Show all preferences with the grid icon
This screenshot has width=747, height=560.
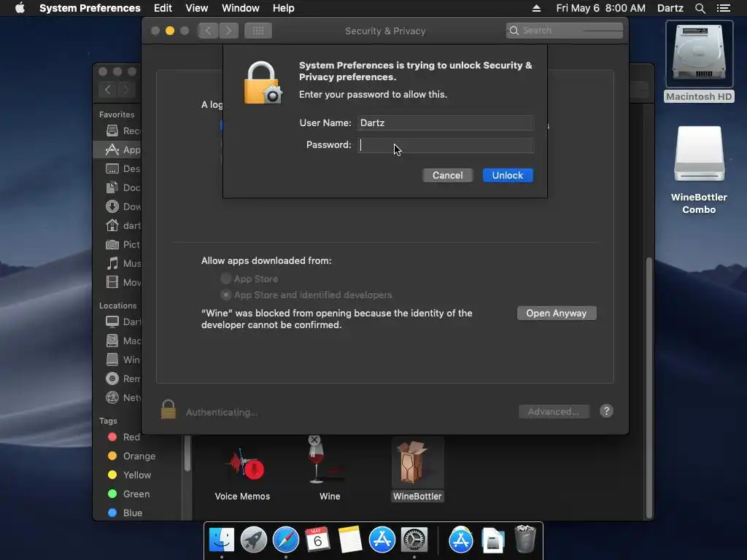258,31
